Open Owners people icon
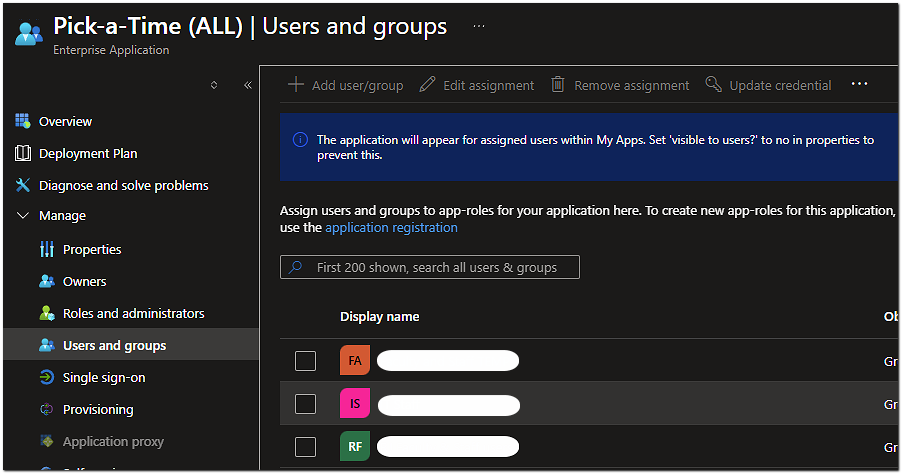 tap(47, 281)
